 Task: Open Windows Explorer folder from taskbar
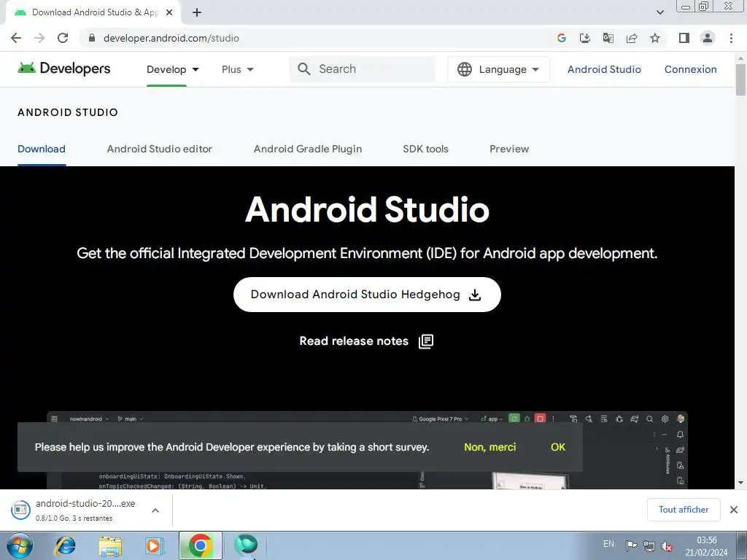click(111, 546)
